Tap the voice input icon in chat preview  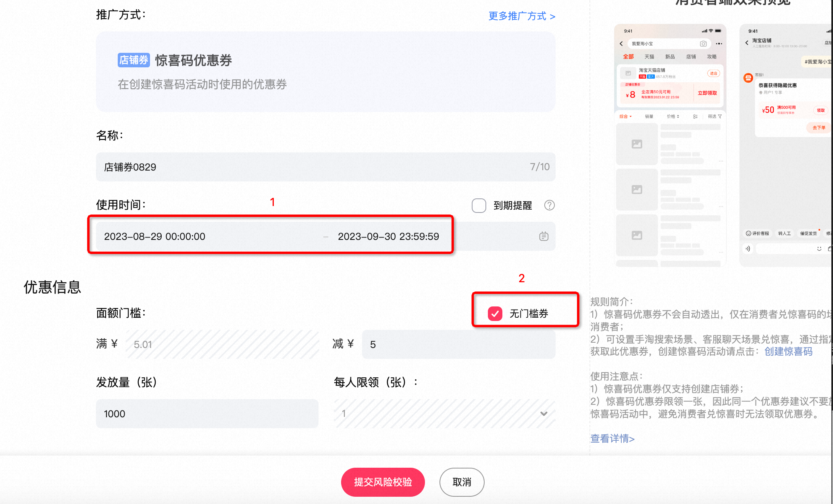click(x=748, y=248)
